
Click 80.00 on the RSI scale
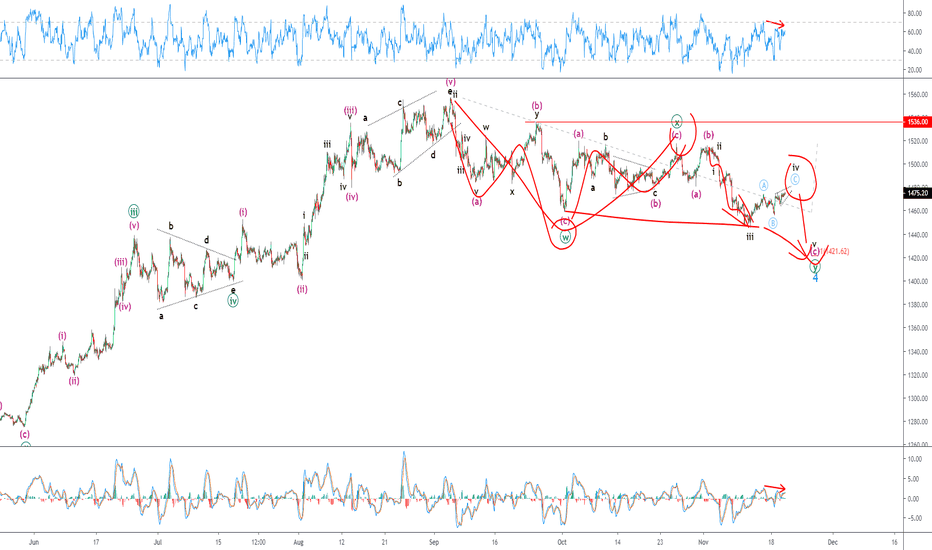click(915, 13)
